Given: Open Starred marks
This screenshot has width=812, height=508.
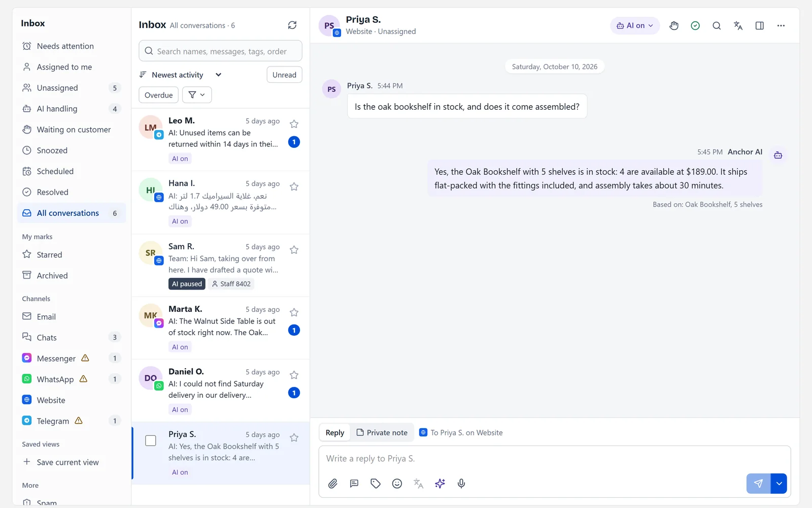Looking at the screenshot, I should (x=72, y=255).
